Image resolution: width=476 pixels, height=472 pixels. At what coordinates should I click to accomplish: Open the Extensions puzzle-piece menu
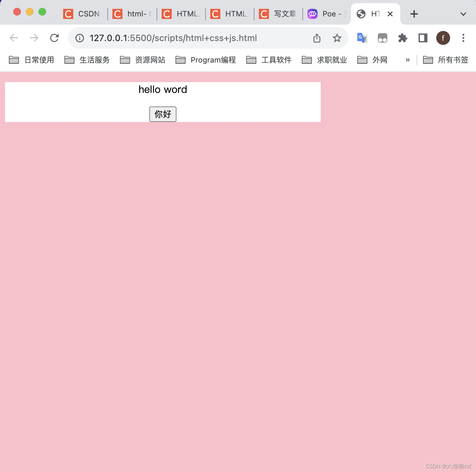click(x=402, y=38)
